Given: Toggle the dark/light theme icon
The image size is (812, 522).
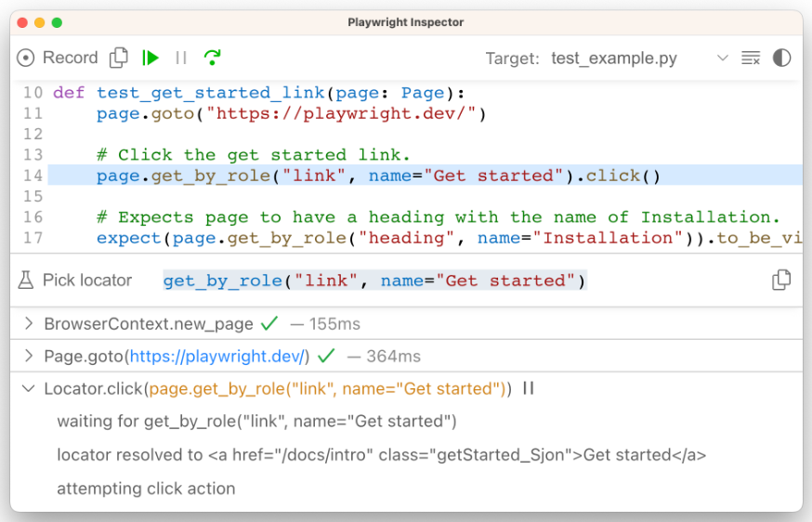Looking at the screenshot, I should point(782,59).
